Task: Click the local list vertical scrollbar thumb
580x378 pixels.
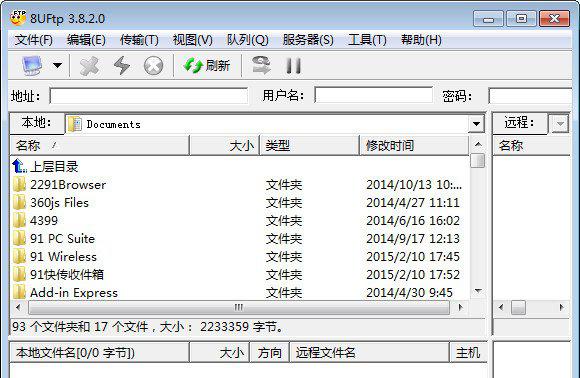Action: pos(478,161)
